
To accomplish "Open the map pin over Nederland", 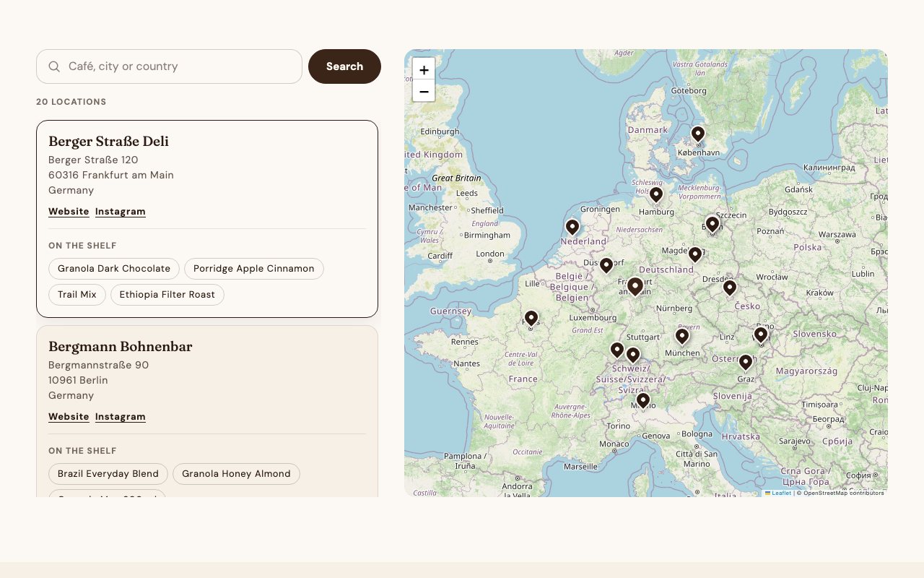I will (x=572, y=228).
